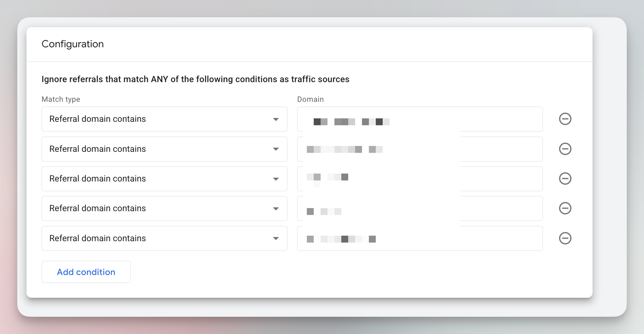This screenshot has height=334, width=644.
Task: Remove the fifth referral condition row
Action: pyautogui.click(x=565, y=238)
